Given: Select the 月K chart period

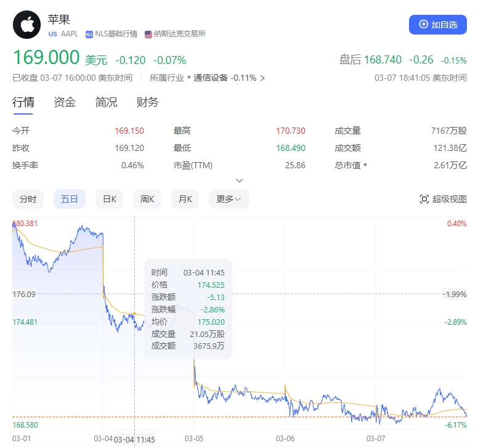Looking at the screenshot, I should click(x=185, y=199).
